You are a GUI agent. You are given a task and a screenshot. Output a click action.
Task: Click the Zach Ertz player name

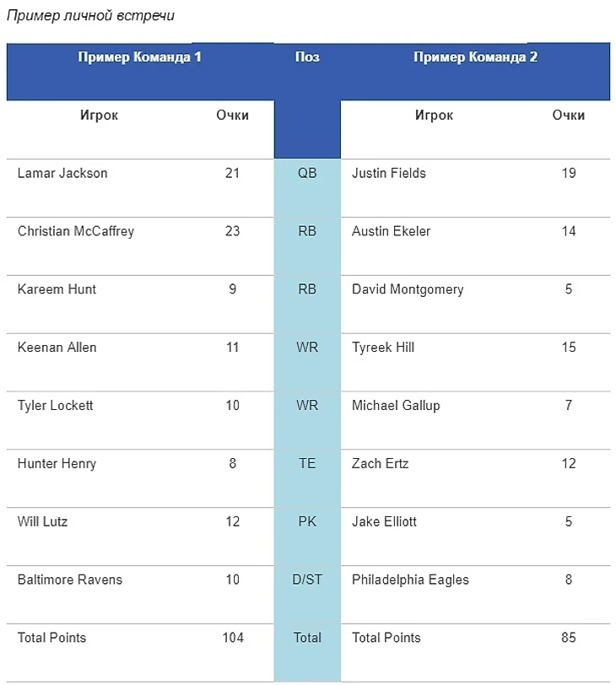380,464
